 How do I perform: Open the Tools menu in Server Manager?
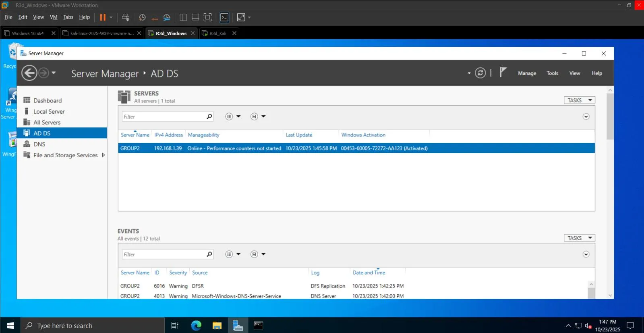click(x=553, y=73)
